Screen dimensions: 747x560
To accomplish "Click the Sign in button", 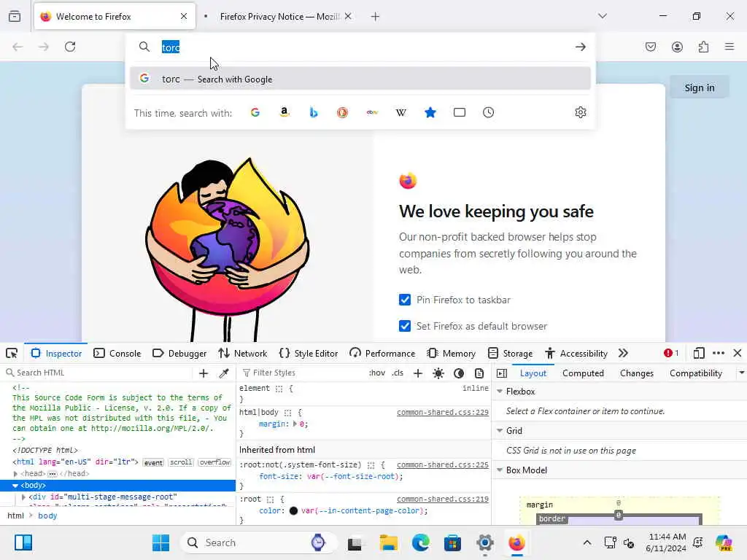I will [700, 87].
